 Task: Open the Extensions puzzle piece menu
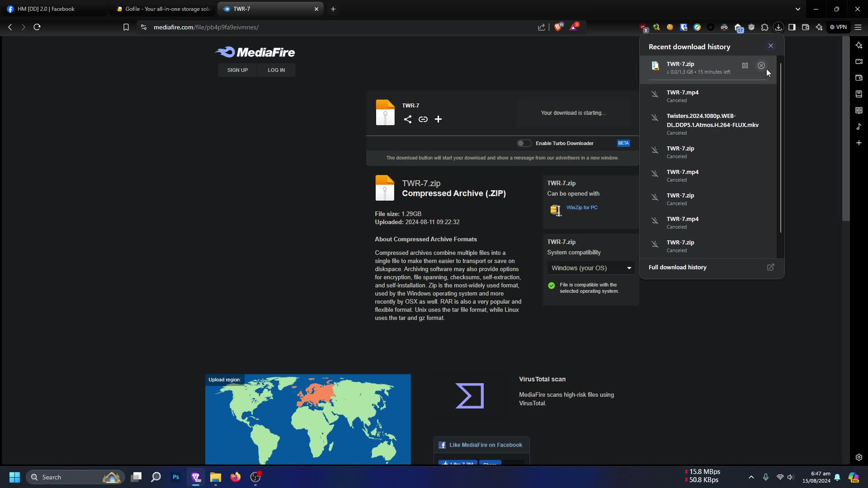[765, 27]
